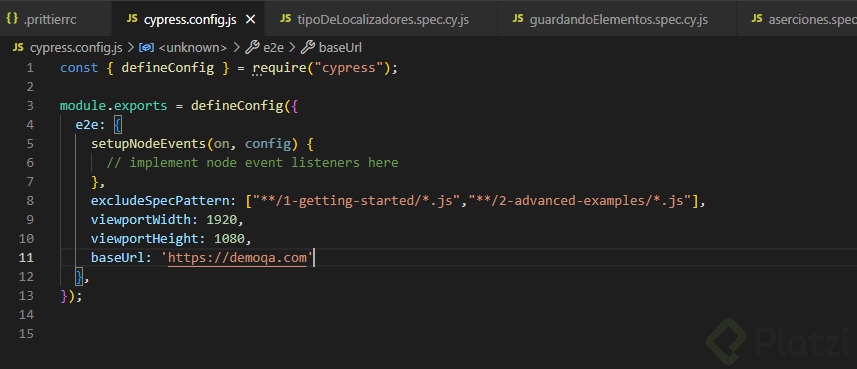Click the JS icon on tipoDeLocalizadores tab
The width and height of the screenshot is (857, 369).
pyautogui.click(x=285, y=19)
